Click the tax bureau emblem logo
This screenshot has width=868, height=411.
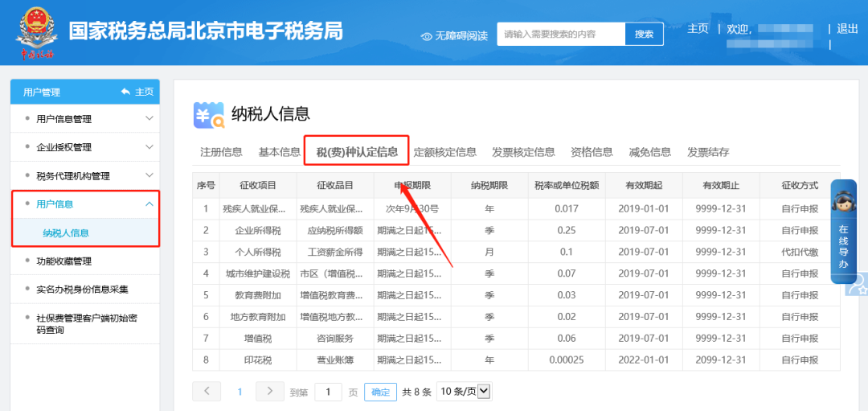click(x=37, y=32)
